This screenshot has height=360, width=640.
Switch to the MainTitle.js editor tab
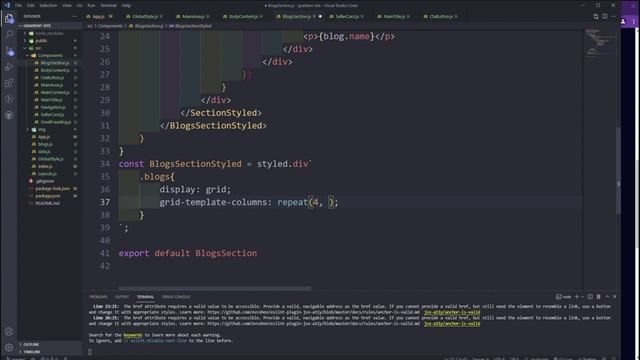click(394, 17)
